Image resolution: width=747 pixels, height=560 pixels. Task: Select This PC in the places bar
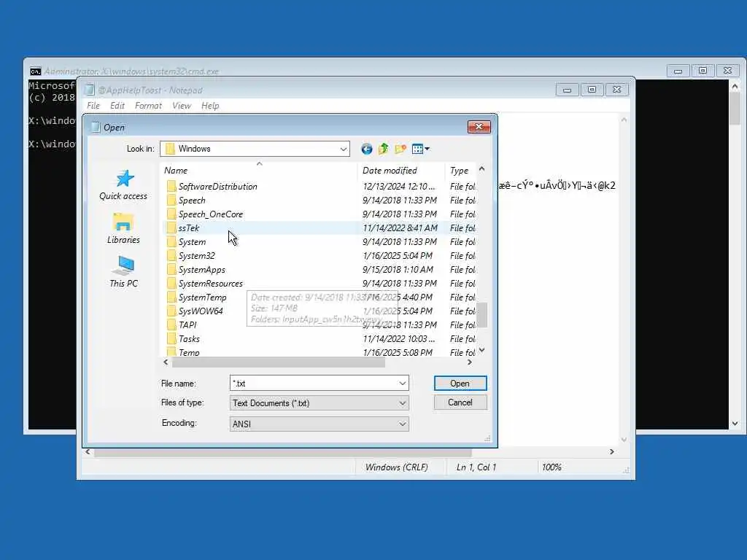[123, 272]
